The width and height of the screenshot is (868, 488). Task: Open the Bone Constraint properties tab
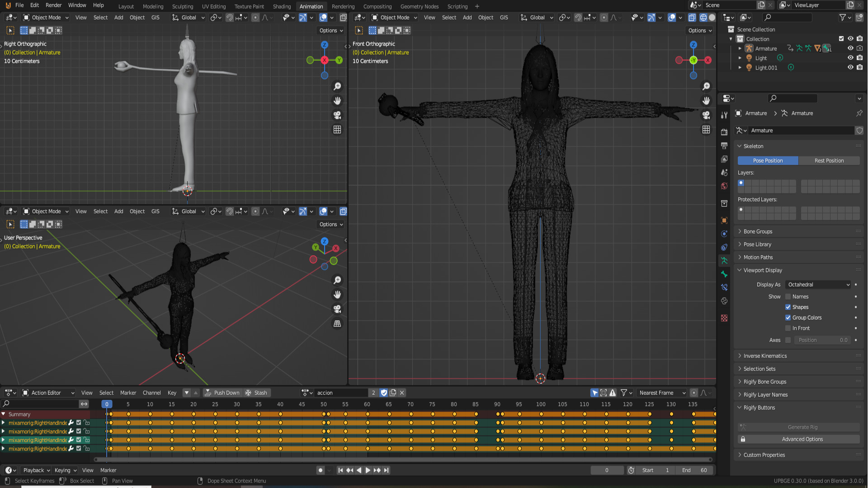click(724, 287)
